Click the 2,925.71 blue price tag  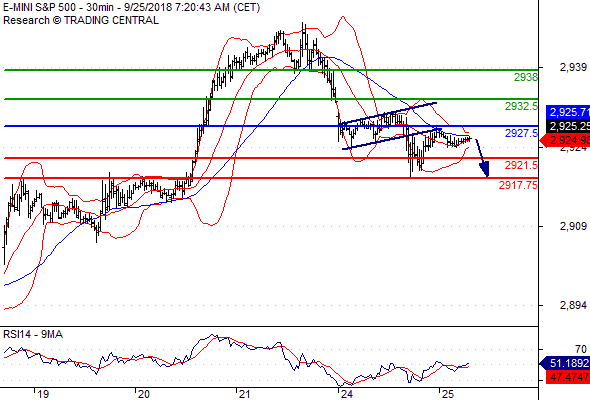pos(568,112)
